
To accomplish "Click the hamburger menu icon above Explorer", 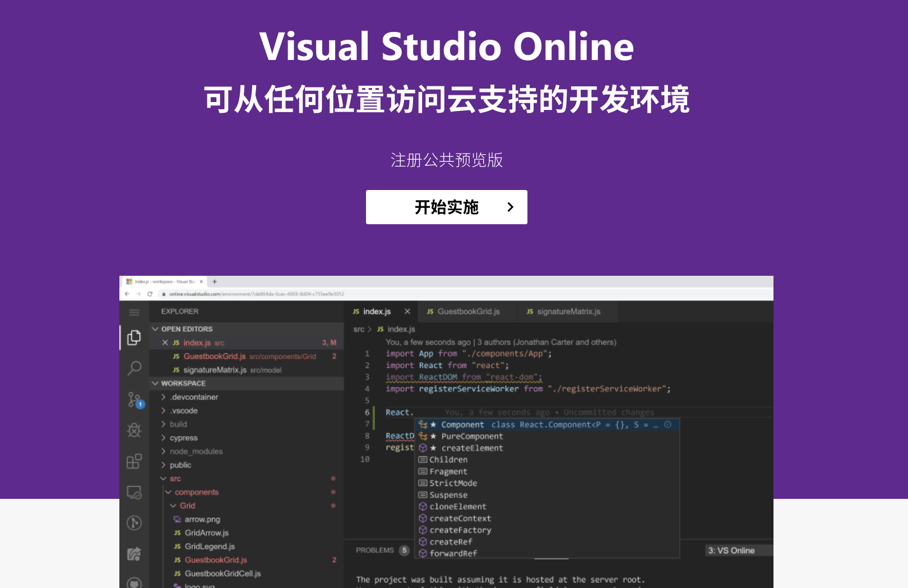I will click(134, 312).
